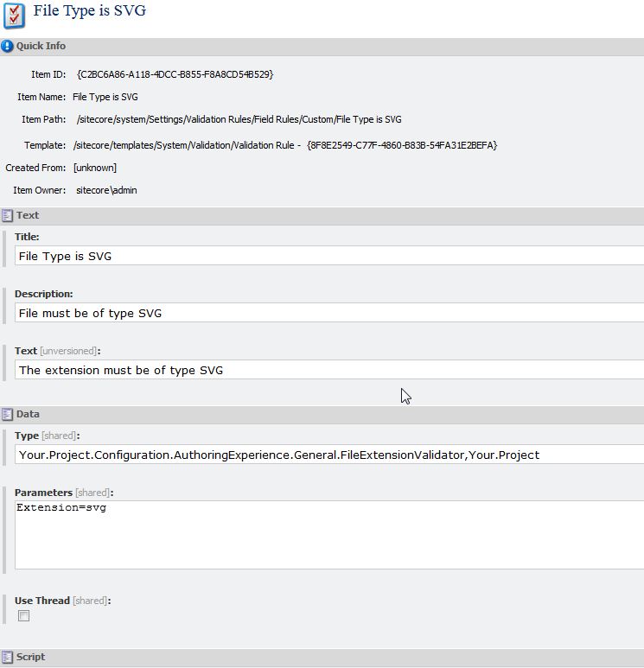Select the Template GUID value
This screenshot has height=668, width=644.
tap(402, 146)
